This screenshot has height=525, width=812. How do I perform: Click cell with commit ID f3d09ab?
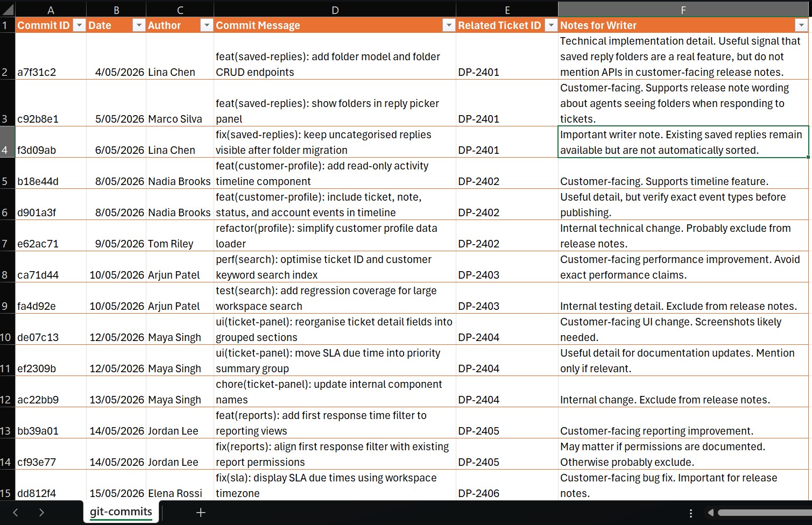51,142
